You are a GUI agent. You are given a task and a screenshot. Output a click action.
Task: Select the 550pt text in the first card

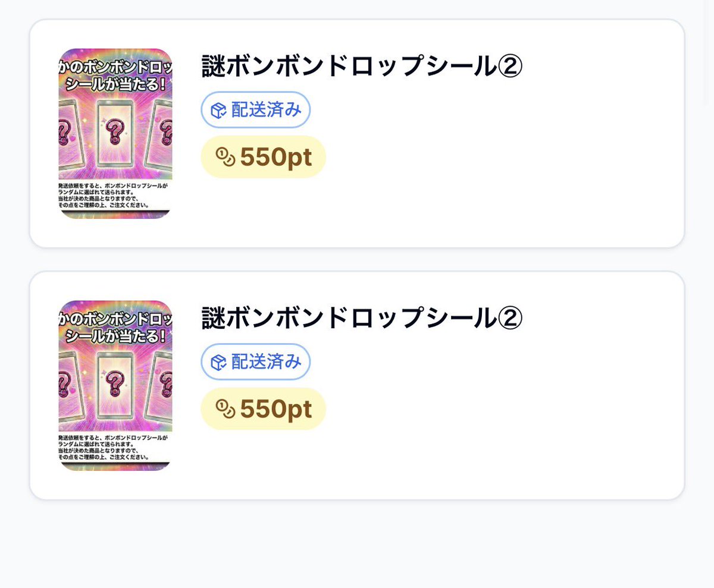coord(276,158)
